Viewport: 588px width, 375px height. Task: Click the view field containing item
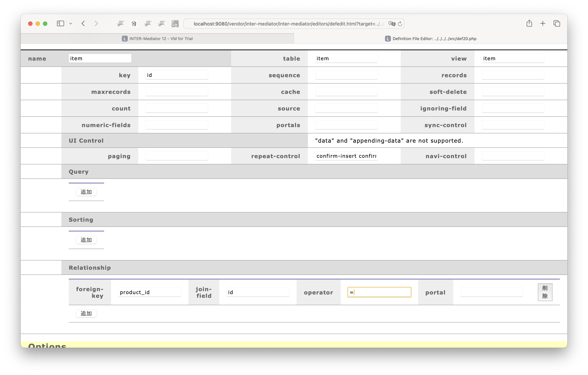513,58
